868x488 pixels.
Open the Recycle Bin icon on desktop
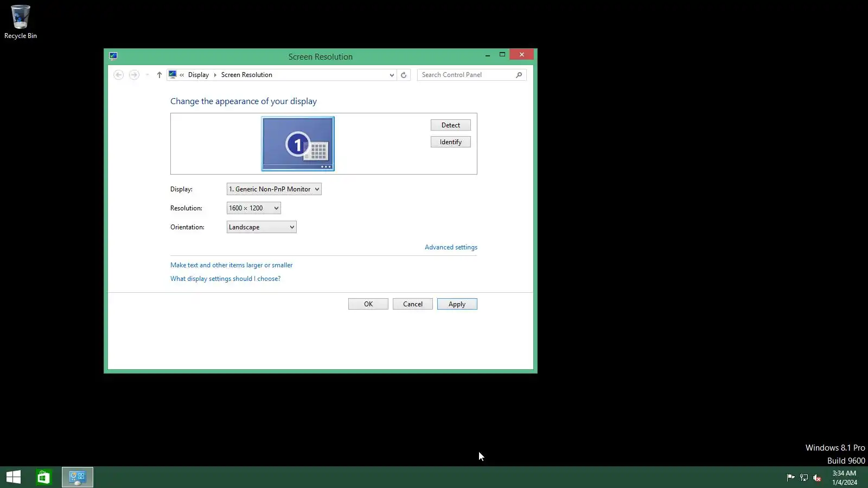(x=21, y=22)
